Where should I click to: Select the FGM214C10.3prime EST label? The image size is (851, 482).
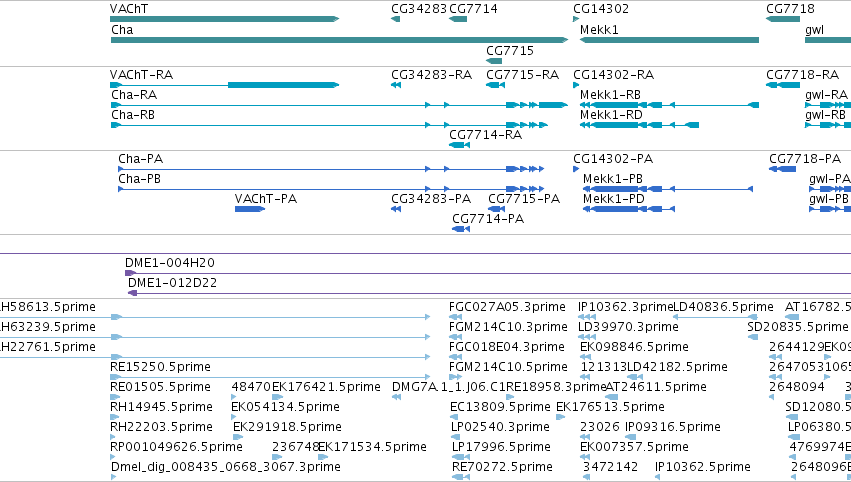(508, 327)
